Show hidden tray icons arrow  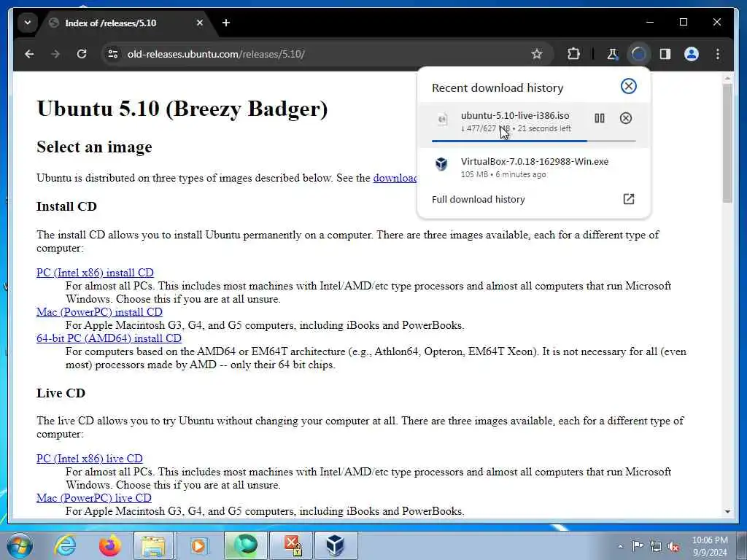(620, 546)
